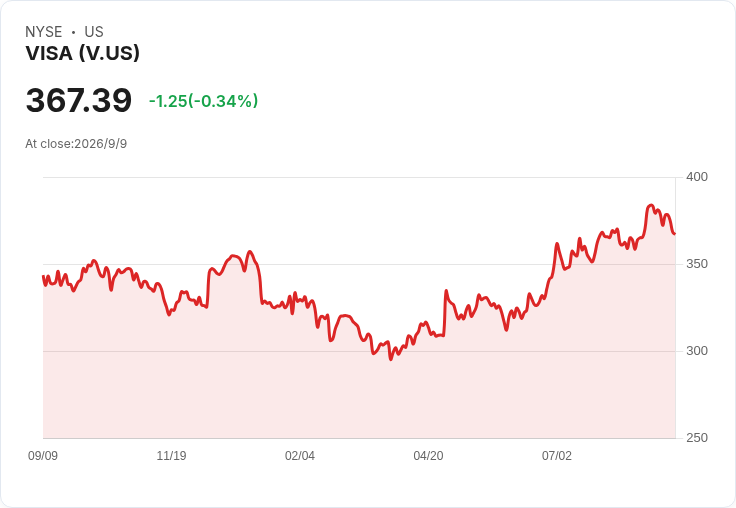
Task: Click the 250 price axis label
Action: click(x=697, y=438)
